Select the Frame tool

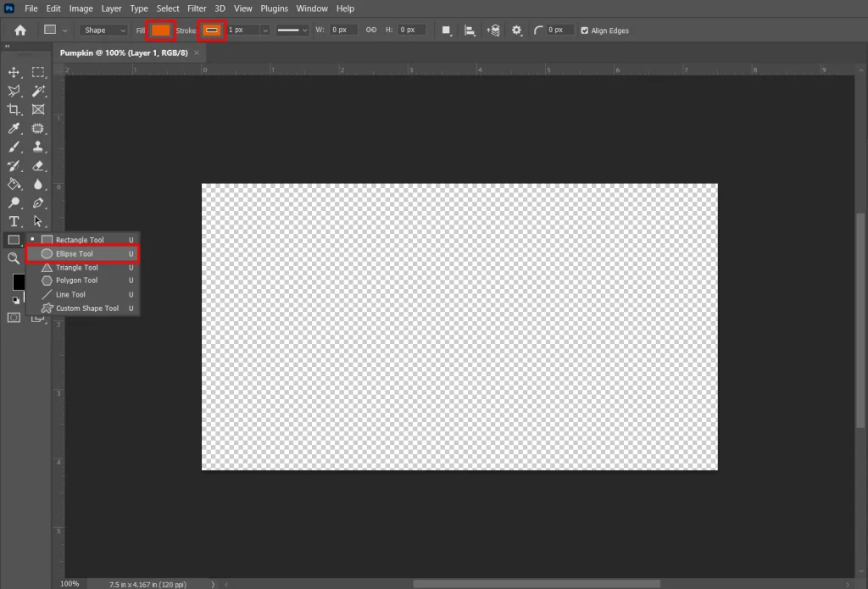37,109
